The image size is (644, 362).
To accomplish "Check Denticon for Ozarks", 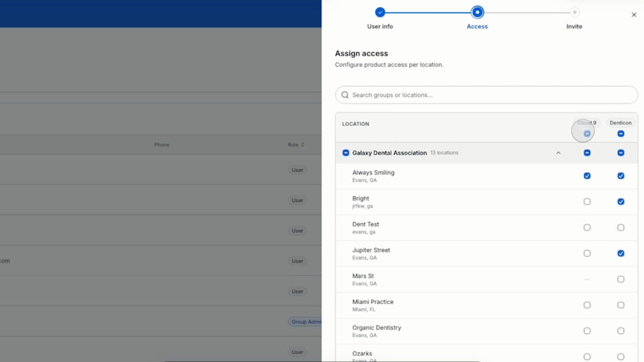I will (x=621, y=356).
